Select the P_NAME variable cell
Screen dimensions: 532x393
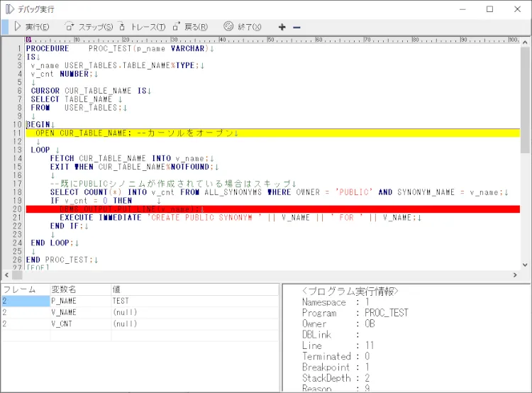tap(81, 301)
